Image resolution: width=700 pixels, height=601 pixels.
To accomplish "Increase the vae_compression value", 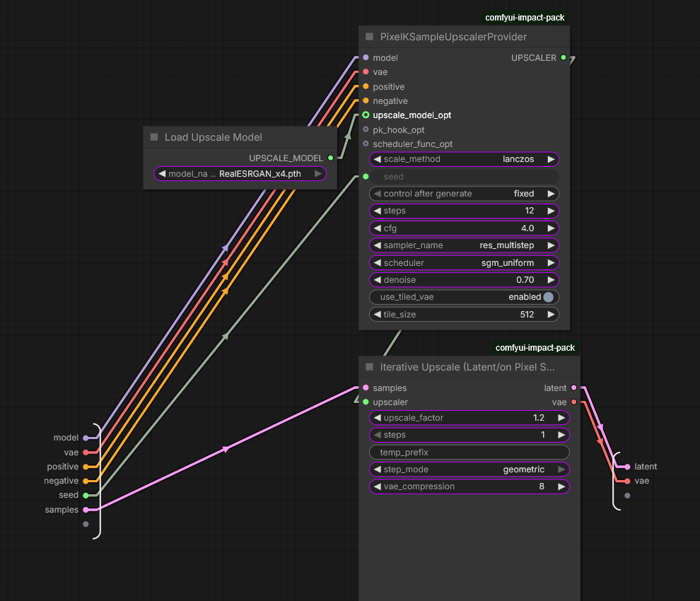I will click(561, 486).
